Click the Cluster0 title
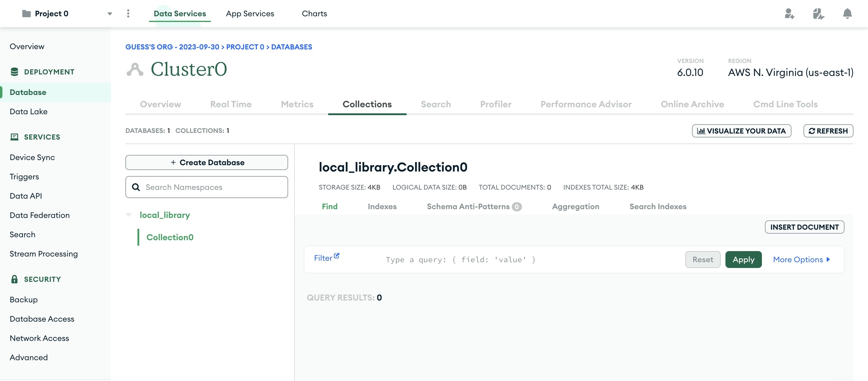 coord(189,69)
